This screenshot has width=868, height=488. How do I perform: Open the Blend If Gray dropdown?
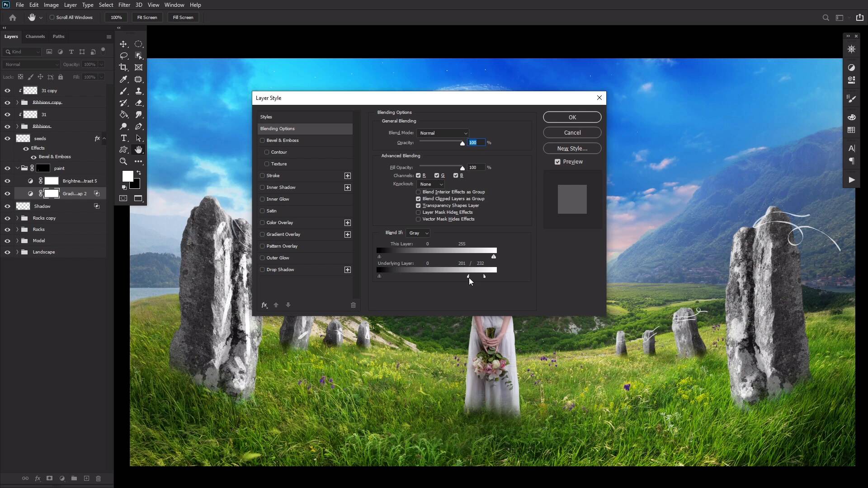418,233
